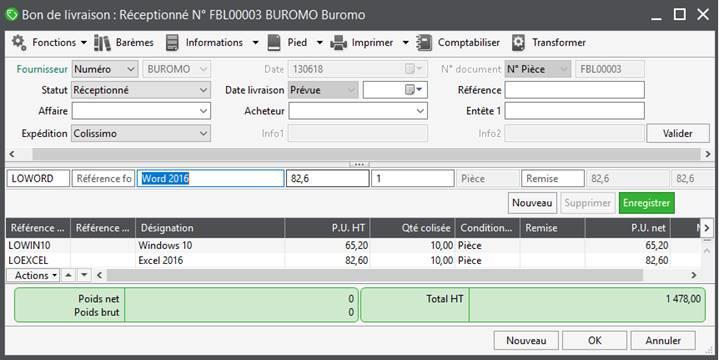
Task: Expand the Fonctions dropdown arrow
Action: click(83, 43)
